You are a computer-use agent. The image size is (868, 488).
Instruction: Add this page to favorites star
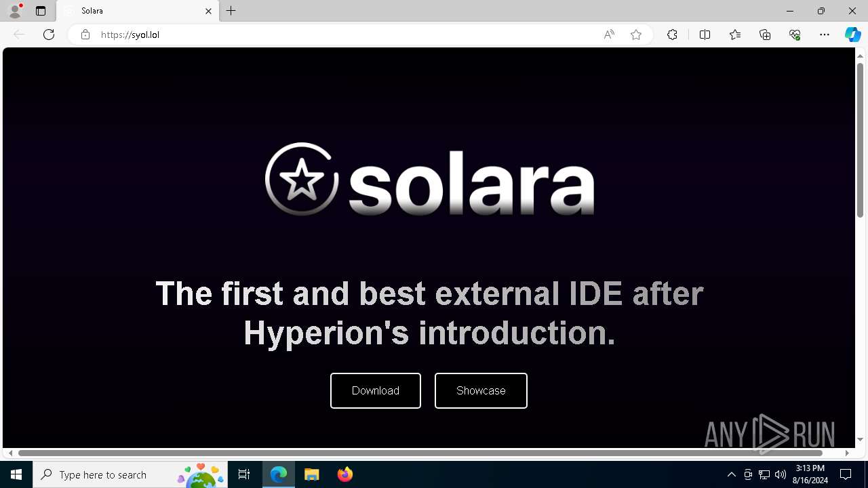(636, 35)
